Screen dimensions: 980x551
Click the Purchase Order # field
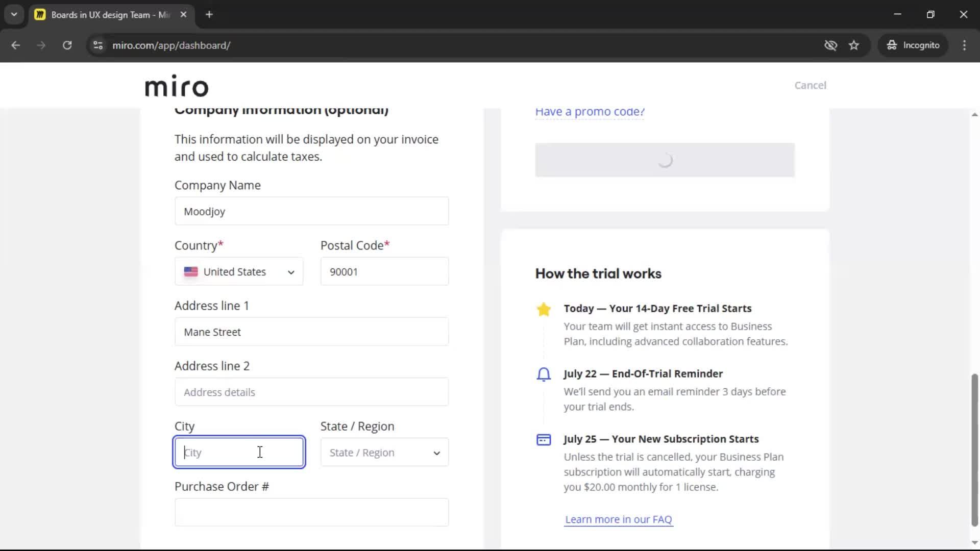pos(311,512)
